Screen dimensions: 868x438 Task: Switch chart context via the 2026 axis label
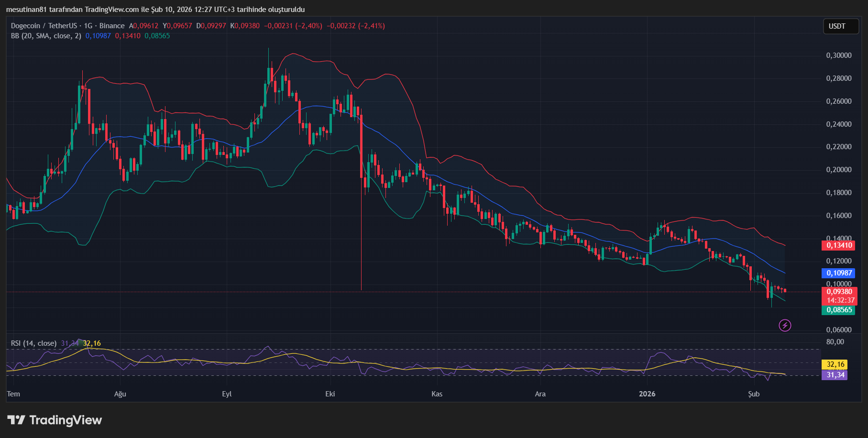[x=648, y=394]
